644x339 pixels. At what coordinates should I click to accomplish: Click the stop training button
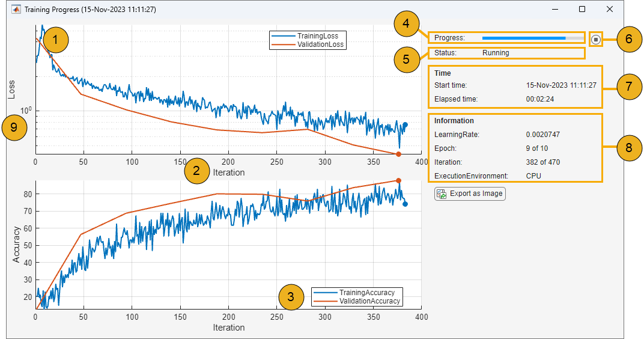pyautogui.click(x=595, y=40)
